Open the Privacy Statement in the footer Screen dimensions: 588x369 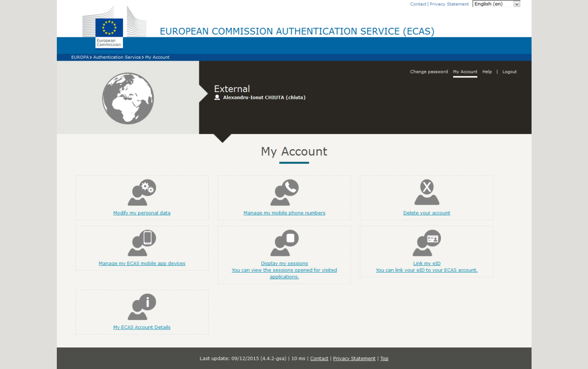[x=354, y=358]
